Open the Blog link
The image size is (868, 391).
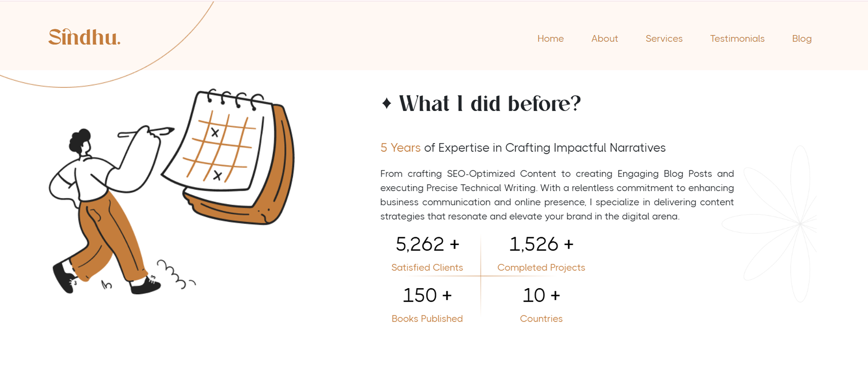coord(801,39)
